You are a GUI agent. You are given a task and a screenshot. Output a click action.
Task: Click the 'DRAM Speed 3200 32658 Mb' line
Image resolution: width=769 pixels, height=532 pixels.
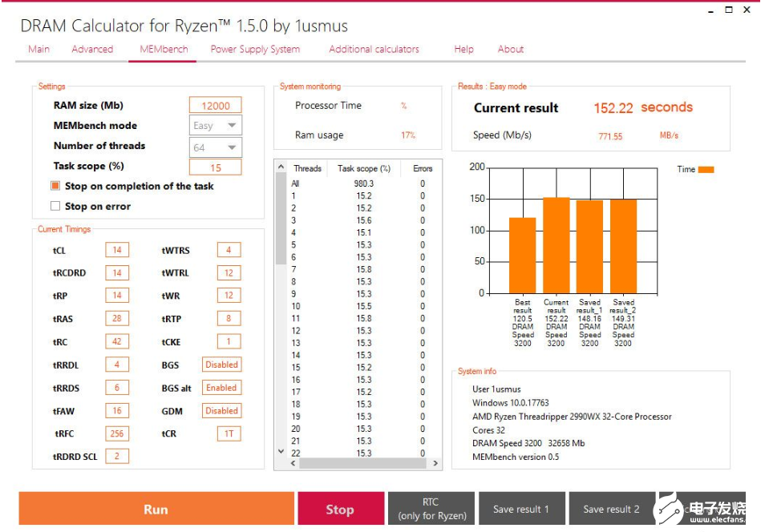pos(528,443)
